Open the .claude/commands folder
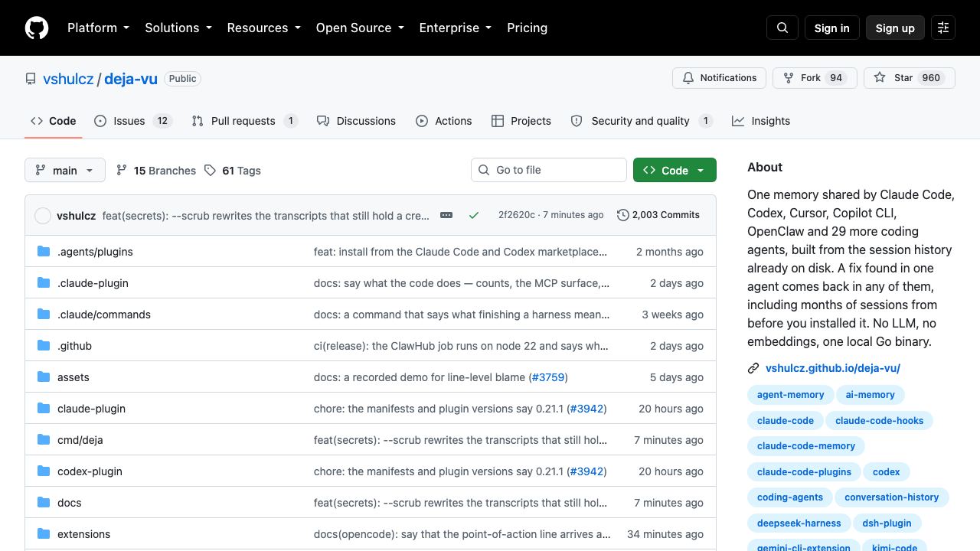980x551 pixels. click(104, 315)
